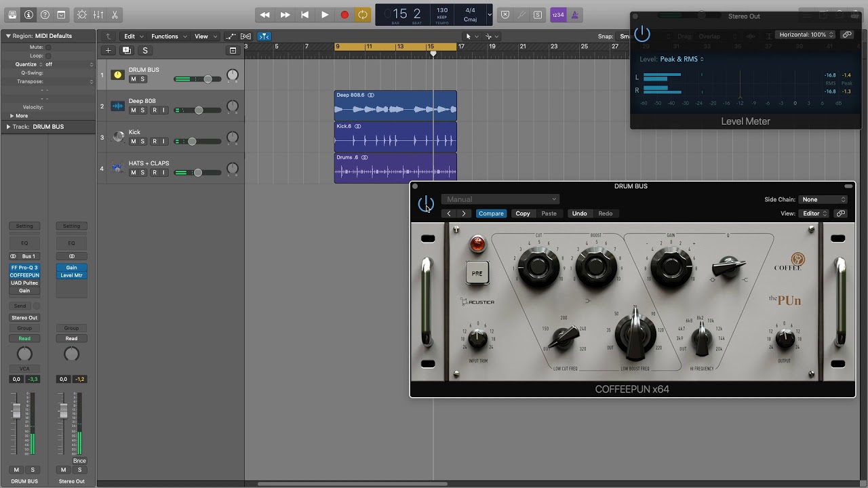Select the Kick.6 region
Image resolution: width=868 pixels, height=488 pixels.
pos(395,137)
